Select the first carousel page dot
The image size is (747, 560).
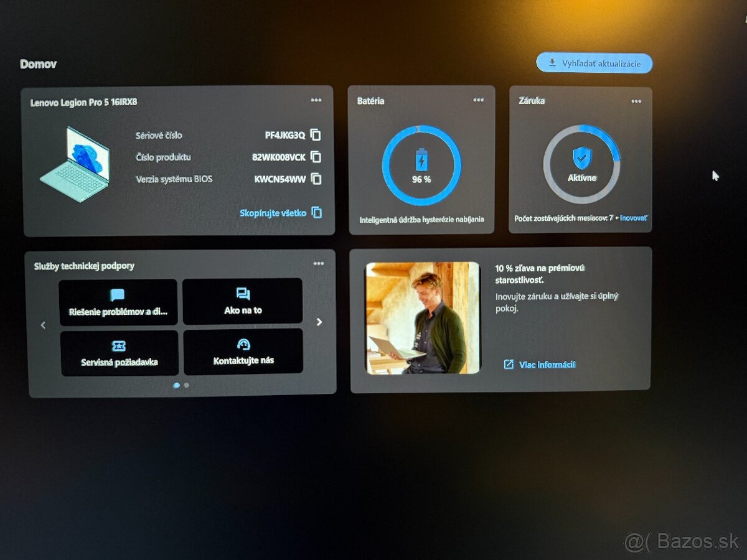click(177, 385)
